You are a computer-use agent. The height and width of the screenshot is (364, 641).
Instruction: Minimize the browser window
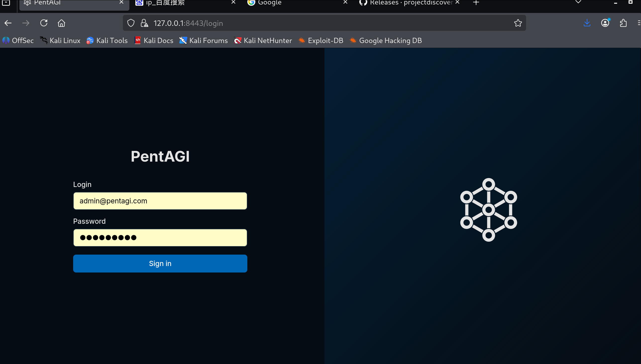click(x=616, y=3)
